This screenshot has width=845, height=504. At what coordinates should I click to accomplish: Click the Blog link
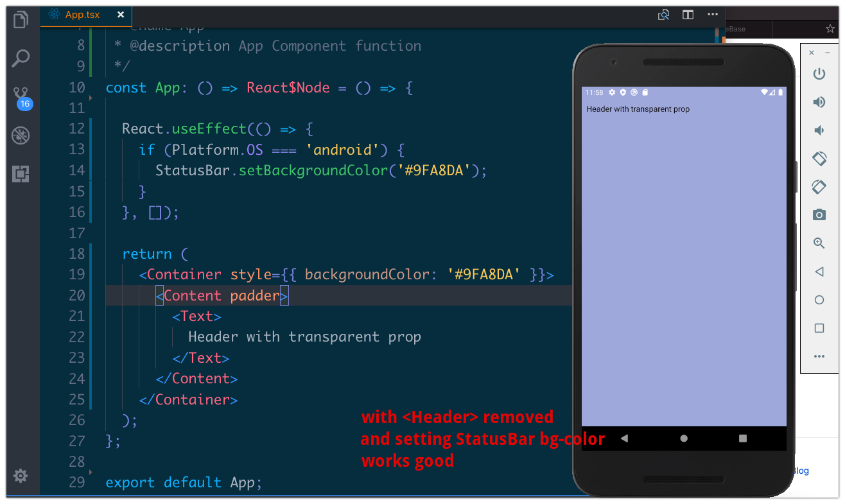pyautogui.click(x=801, y=471)
